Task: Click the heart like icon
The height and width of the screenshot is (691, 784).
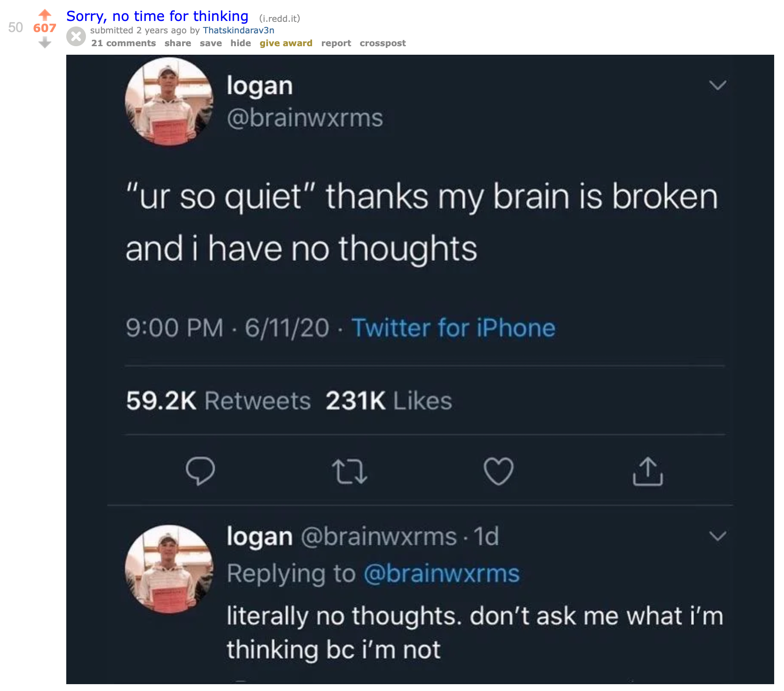Action: 498,471
